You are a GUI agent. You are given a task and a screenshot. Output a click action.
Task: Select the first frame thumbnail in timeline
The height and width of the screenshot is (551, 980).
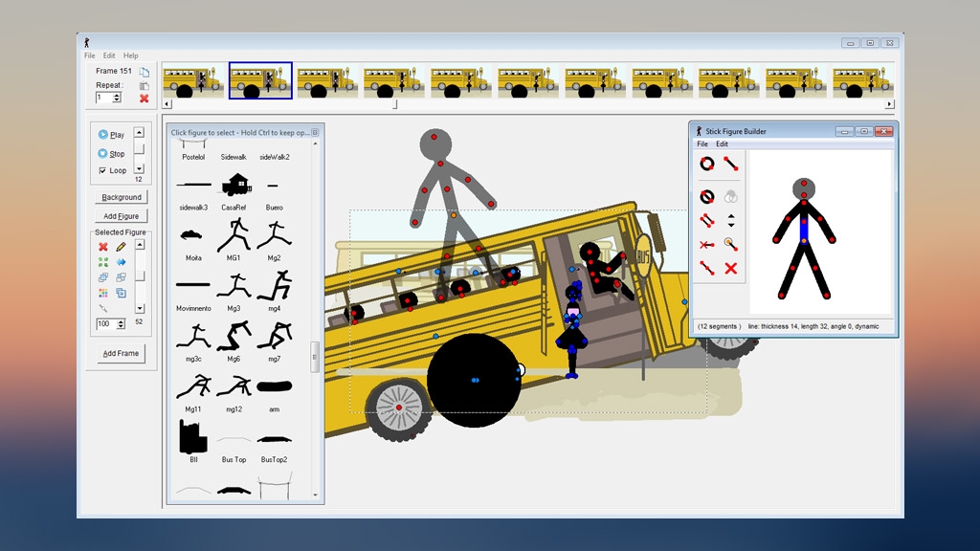point(193,80)
